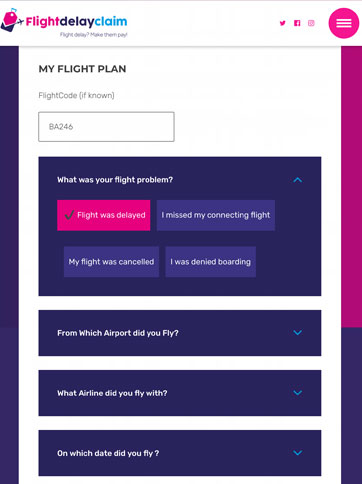This screenshot has width=362, height=484.
Task: Open What Airline did you fly with panel
Action: coord(180,393)
